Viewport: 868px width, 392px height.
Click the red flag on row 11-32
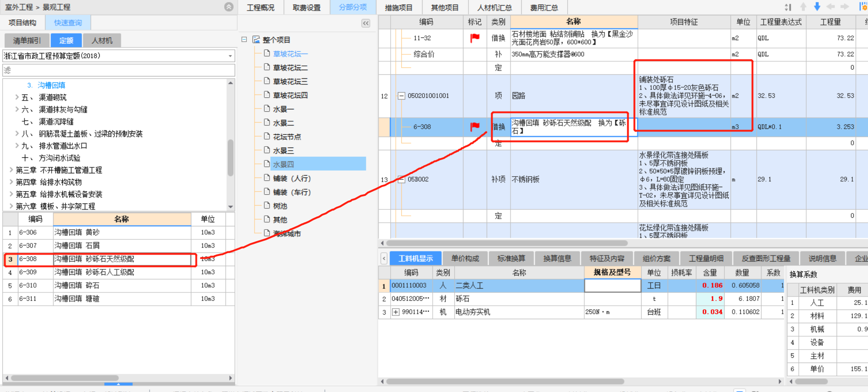click(x=475, y=38)
